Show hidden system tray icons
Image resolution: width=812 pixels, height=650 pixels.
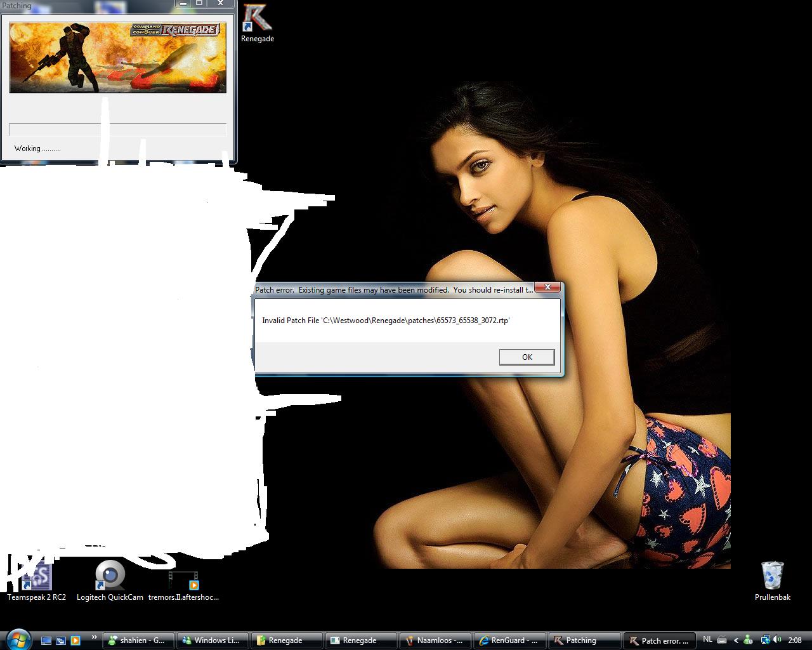pyautogui.click(x=736, y=640)
